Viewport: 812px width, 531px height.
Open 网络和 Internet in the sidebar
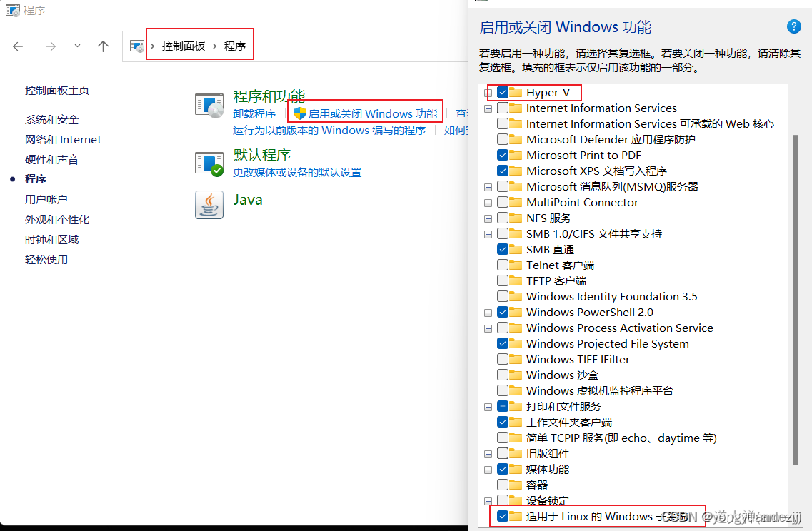tap(63, 140)
